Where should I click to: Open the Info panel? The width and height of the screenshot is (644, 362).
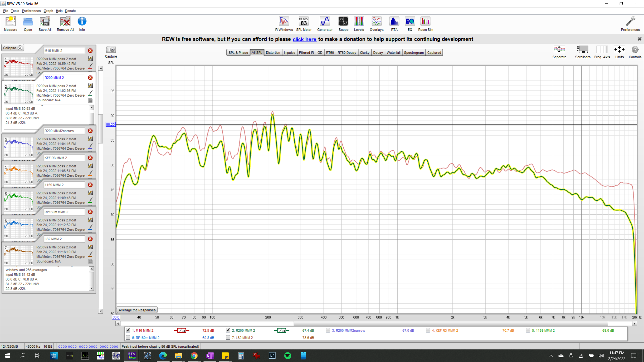coord(82,24)
